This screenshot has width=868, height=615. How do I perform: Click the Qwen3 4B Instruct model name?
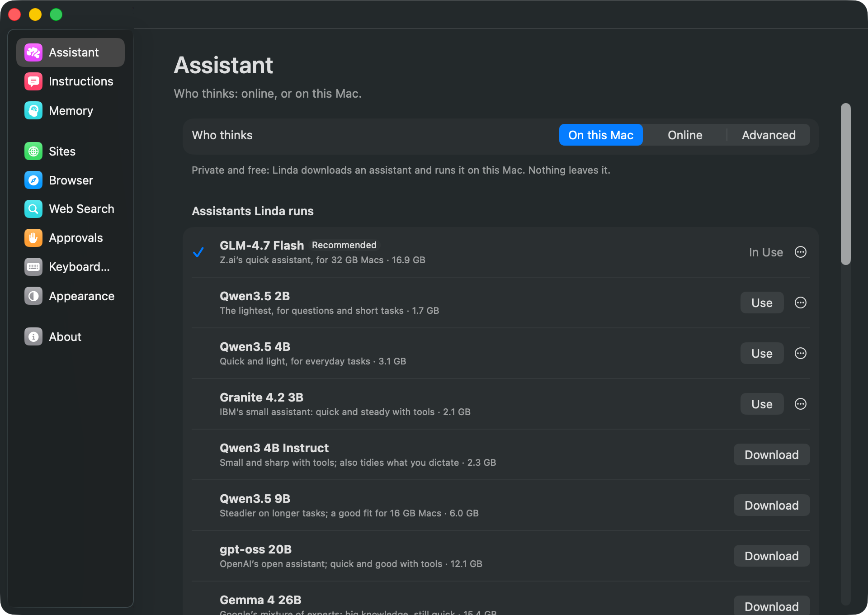coord(274,448)
